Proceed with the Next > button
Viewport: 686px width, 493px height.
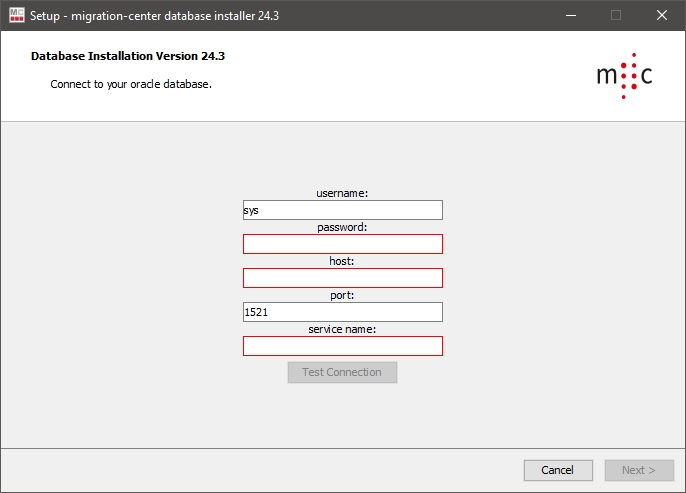(x=639, y=470)
